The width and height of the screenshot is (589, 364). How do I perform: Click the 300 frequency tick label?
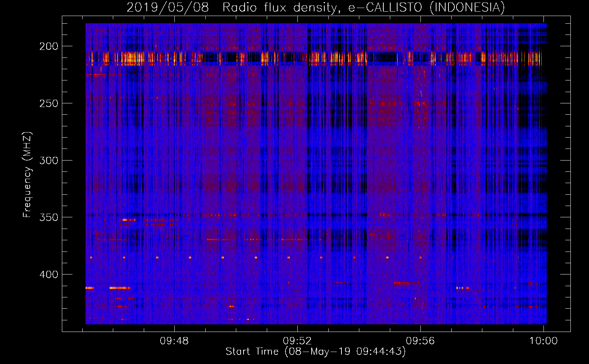click(49, 161)
